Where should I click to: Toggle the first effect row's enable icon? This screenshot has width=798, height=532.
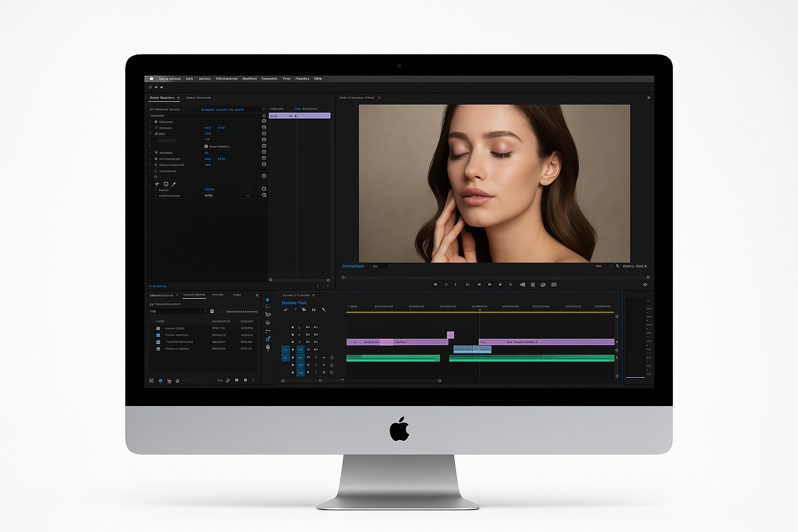[156, 122]
